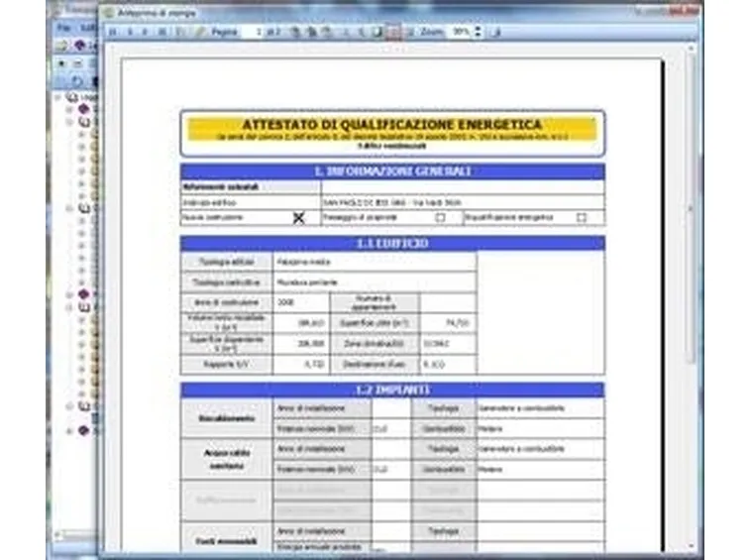Go to next page in print preview
This screenshot has width=750, height=560.
click(146, 32)
